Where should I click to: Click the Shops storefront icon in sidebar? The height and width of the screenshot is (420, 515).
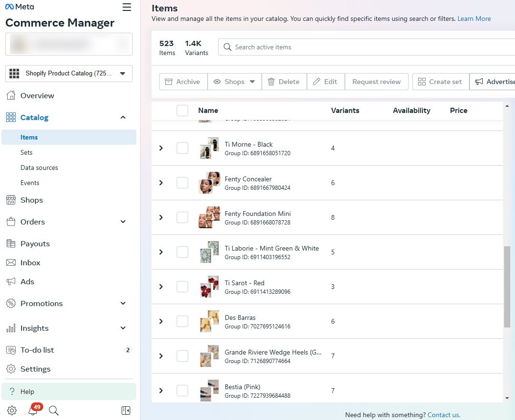tap(11, 200)
